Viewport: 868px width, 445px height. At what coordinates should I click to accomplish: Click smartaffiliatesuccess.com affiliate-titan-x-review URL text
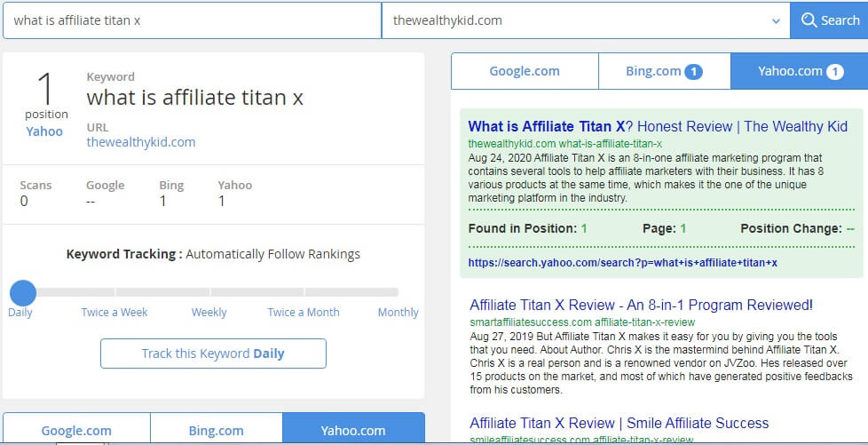[x=582, y=322]
